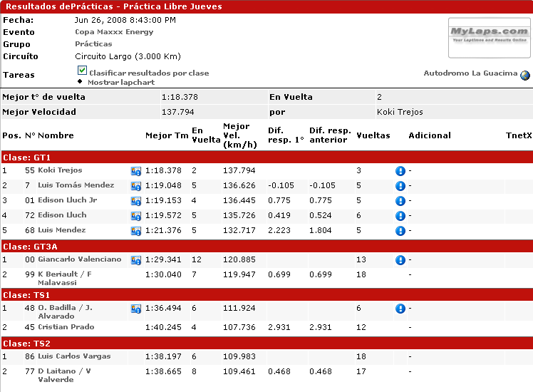
Task: Uncheck Clasificar resultados por clase checkbox
Action: tap(82, 71)
